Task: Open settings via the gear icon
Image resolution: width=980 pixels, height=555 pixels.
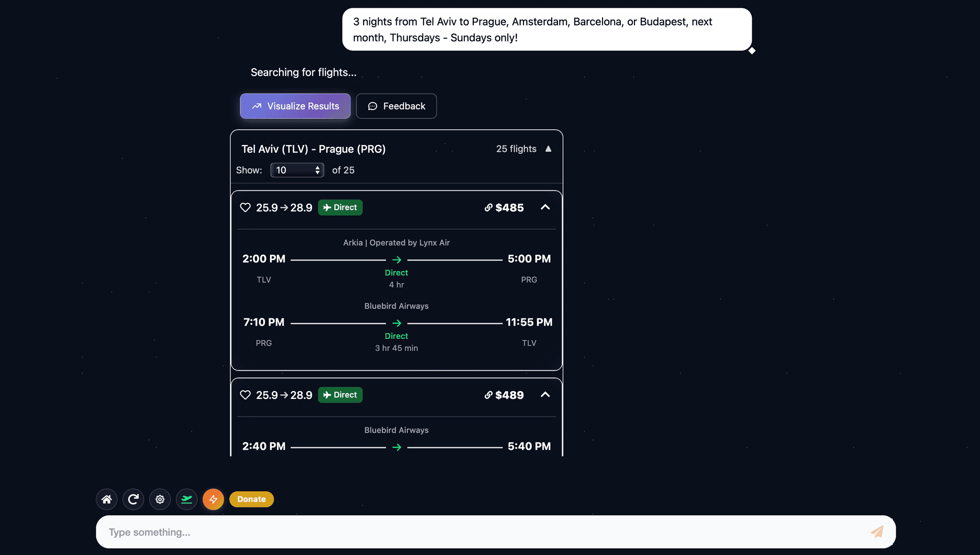Action: click(x=160, y=499)
